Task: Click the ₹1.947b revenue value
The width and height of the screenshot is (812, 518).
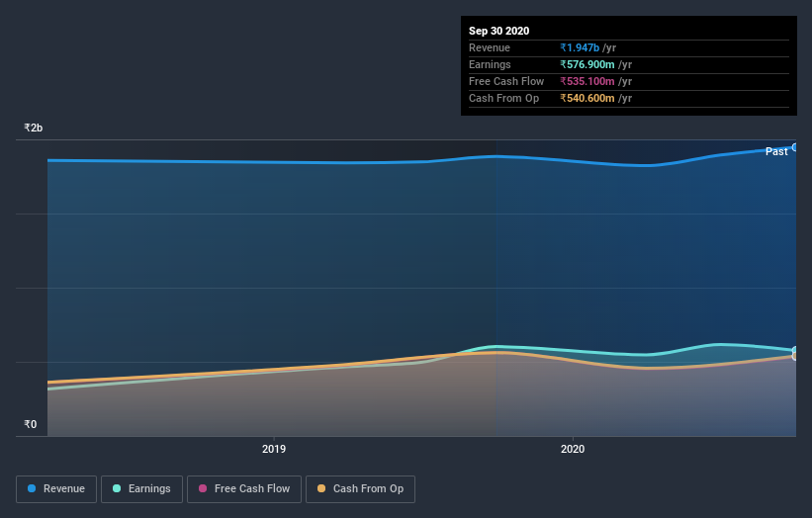Action: pyautogui.click(x=580, y=47)
